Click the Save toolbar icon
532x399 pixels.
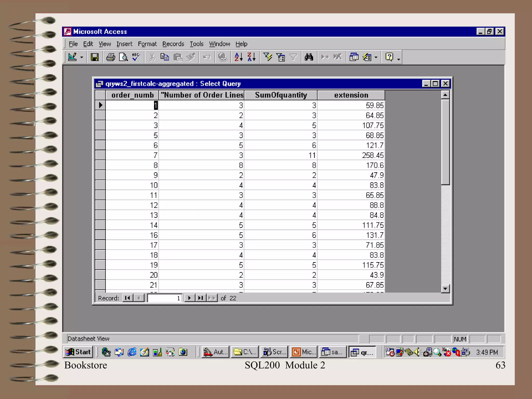pos(95,57)
